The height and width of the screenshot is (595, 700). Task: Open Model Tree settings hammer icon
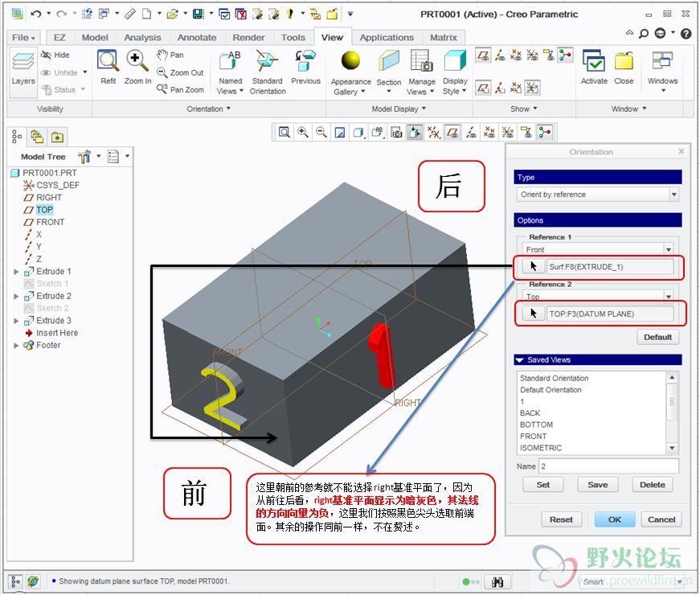click(x=84, y=156)
